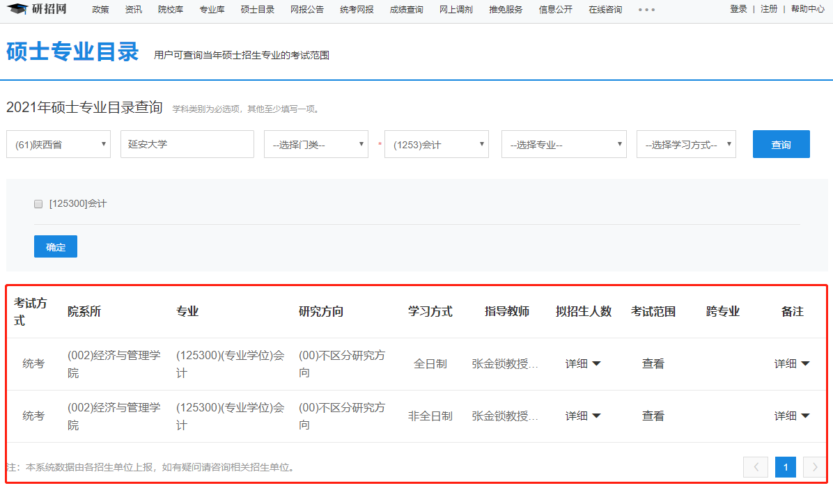Open the 网上调剂 menu item
Viewport: 833px width, 504px height.
456,10
